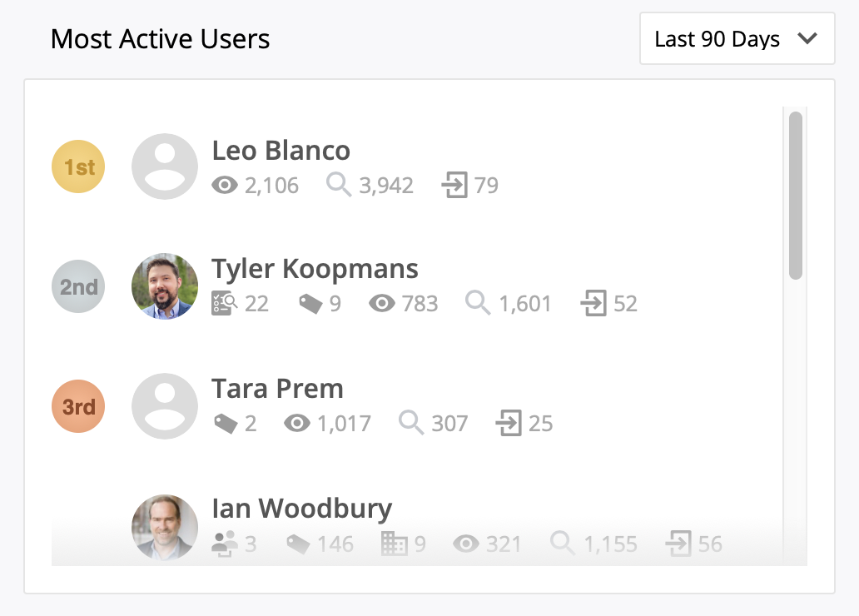Viewport: 859px width, 616px height.
Task: Select the Tara Prem name link
Action: [277, 389]
